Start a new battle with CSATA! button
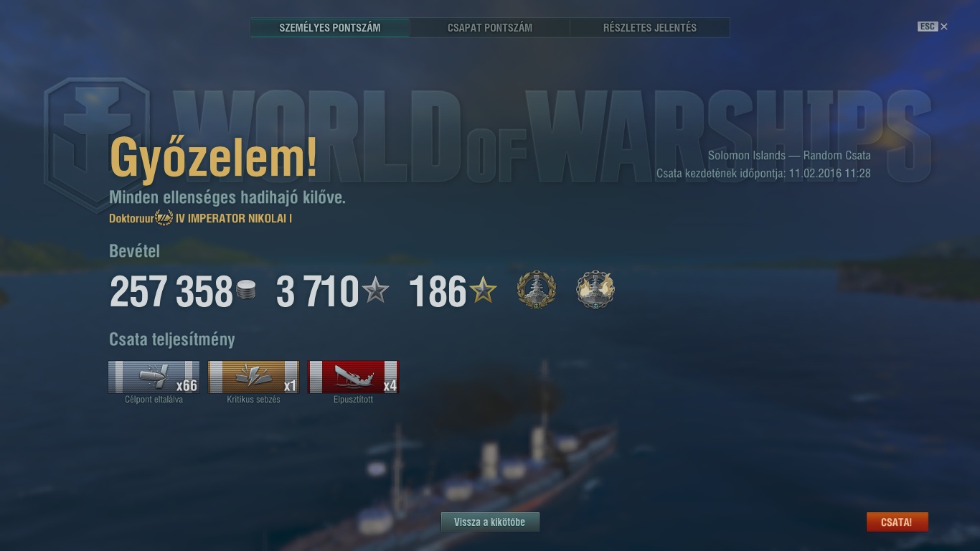 coord(897,522)
